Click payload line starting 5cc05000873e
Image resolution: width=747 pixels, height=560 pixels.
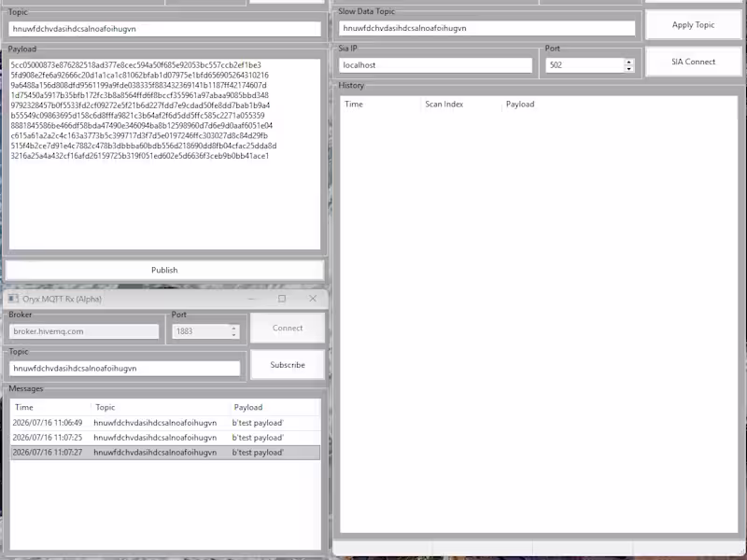135,65
